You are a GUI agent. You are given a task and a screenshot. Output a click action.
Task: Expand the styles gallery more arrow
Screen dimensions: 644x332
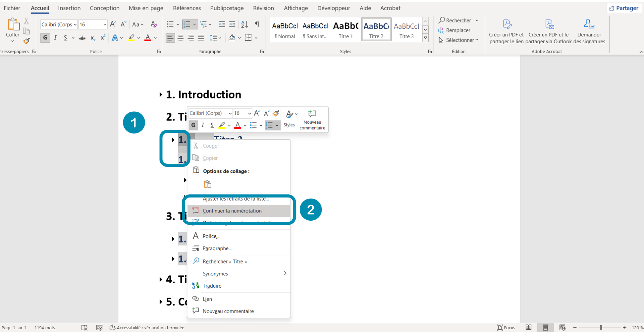(x=425, y=38)
